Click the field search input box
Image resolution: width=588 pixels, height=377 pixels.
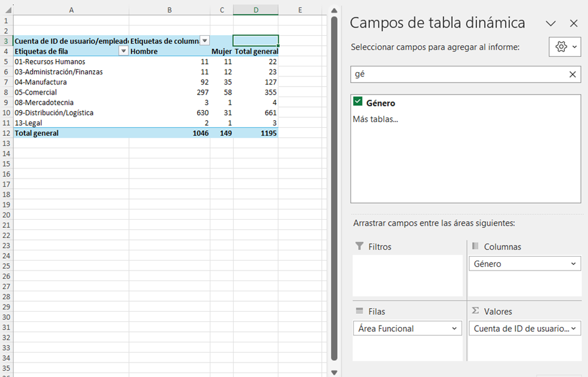point(457,75)
